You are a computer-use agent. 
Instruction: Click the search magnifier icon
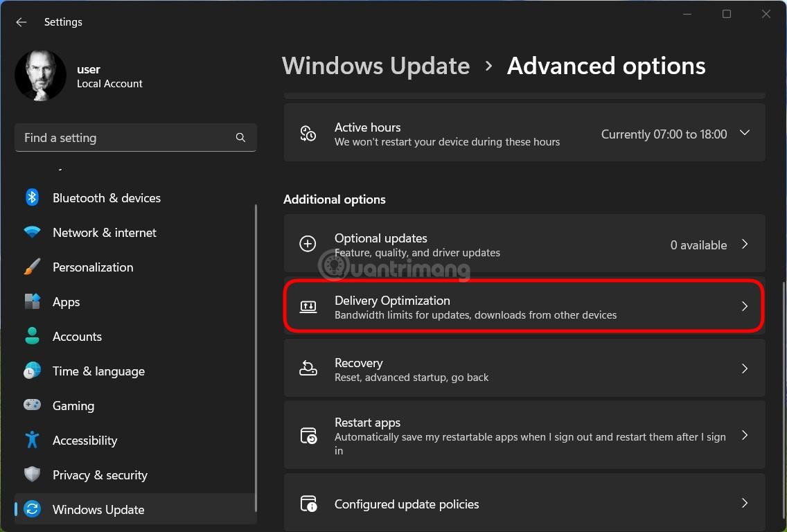coord(240,138)
